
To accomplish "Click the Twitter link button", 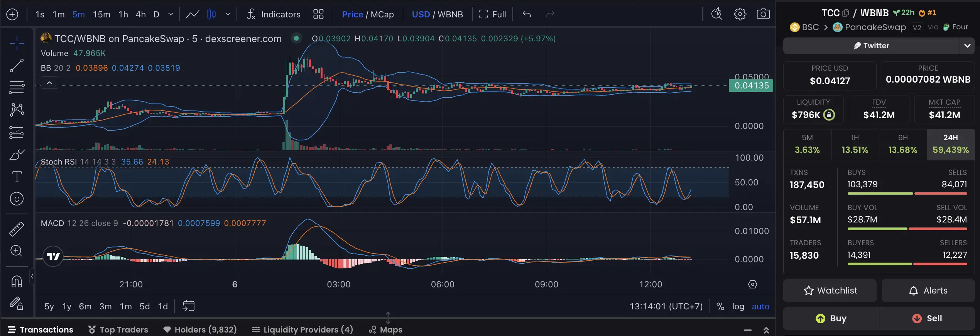I will 871,46.
